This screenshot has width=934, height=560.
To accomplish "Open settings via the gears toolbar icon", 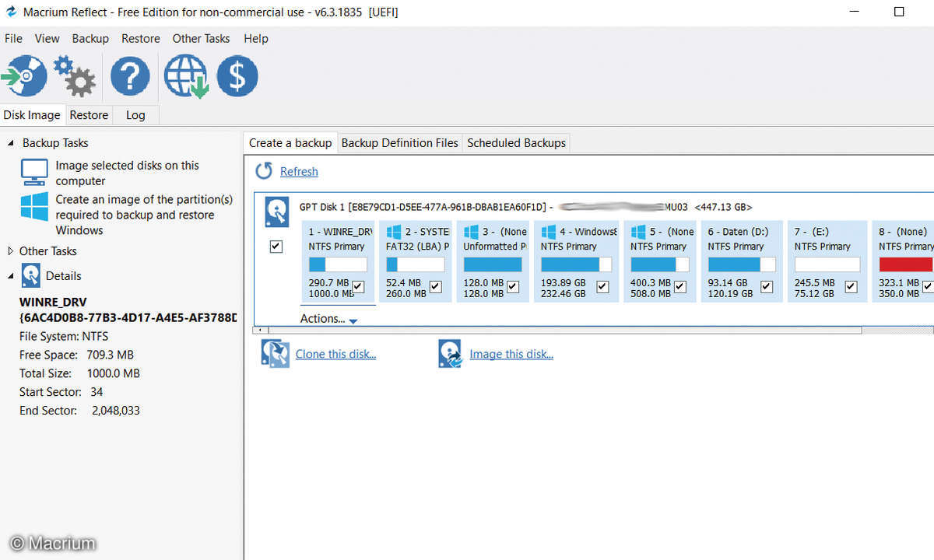I will (75, 76).
